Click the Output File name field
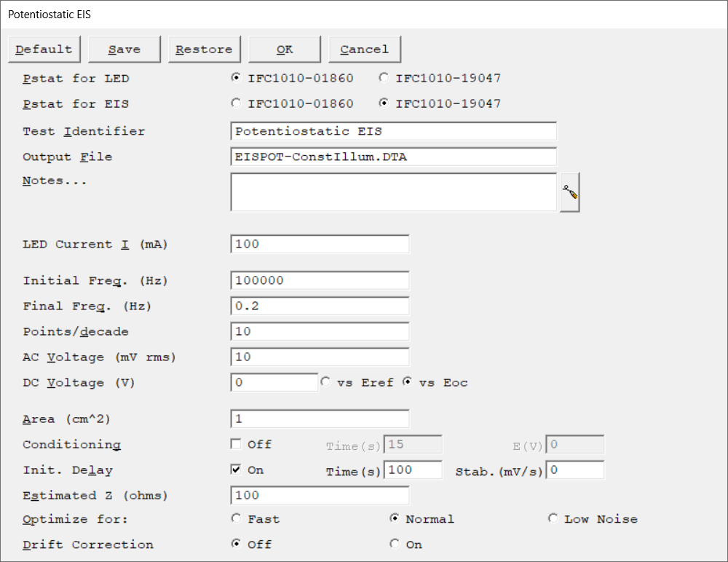 (393, 157)
